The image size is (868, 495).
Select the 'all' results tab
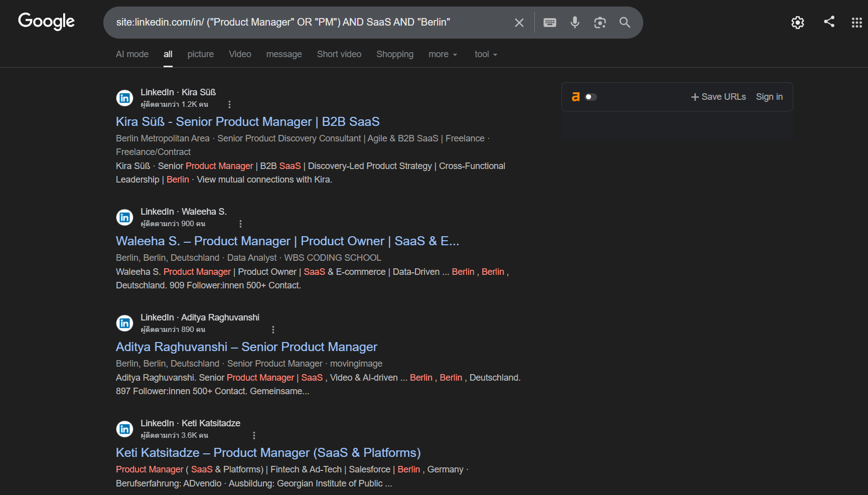tap(168, 54)
